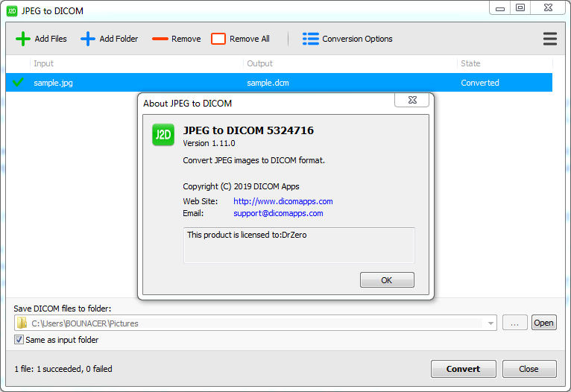
Task: Click the folder icon in save path
Action: 22,323
